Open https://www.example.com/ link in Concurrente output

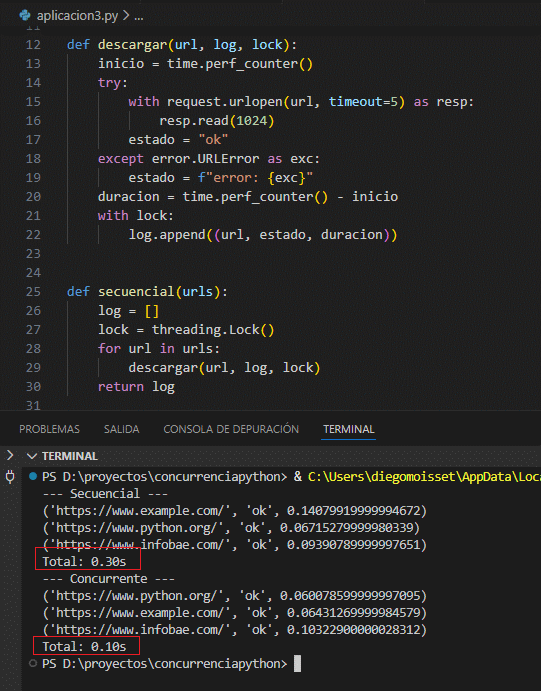pyautogui.click(x=140, y=613)
